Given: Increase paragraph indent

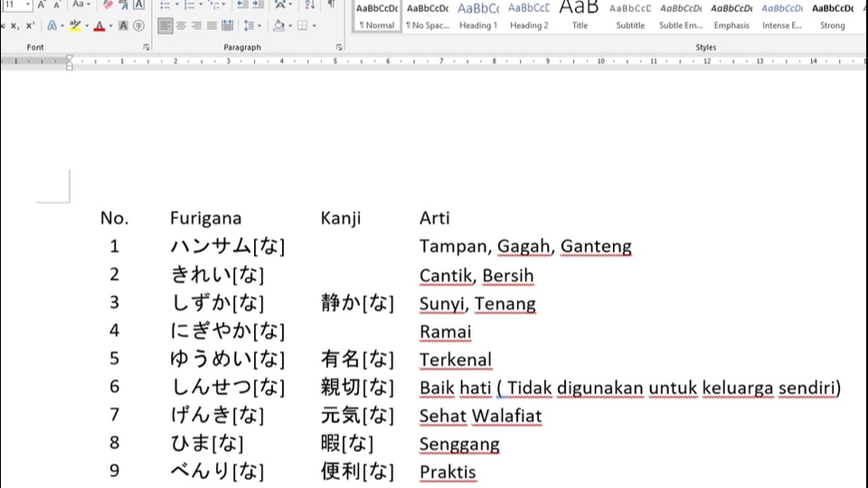Looking at the screenshot, I should [x=259, y=5].
